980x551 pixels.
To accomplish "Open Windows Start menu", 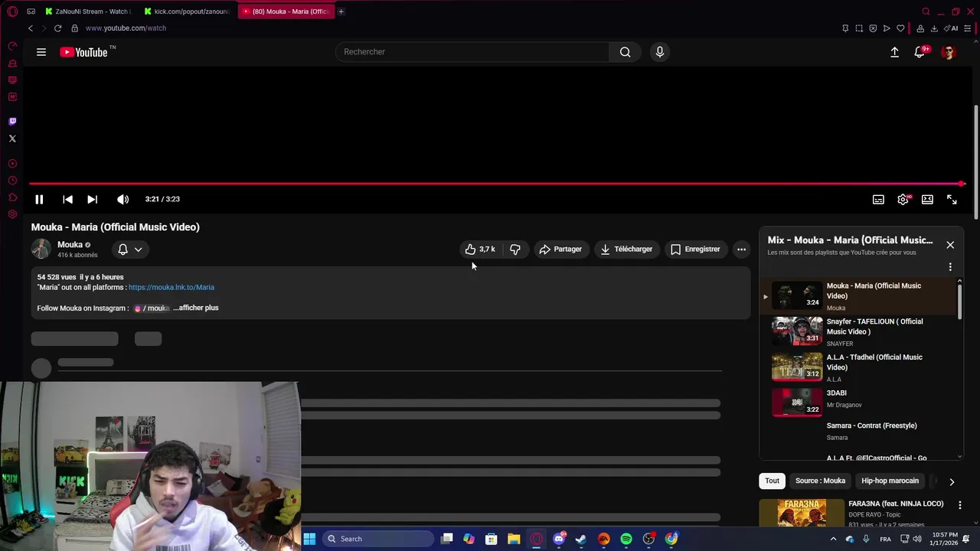I will pyautogui.click(x=309, y=539).
